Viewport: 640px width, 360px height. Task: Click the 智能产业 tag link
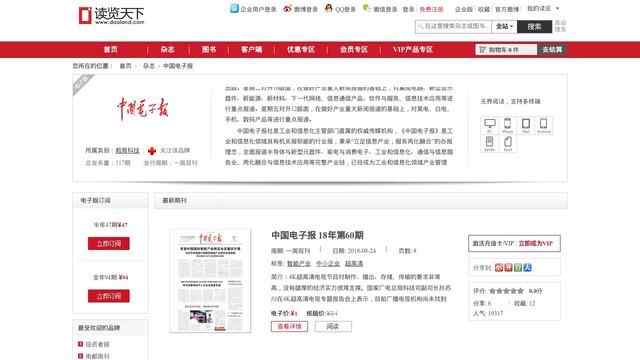click(x=299, y=264)
